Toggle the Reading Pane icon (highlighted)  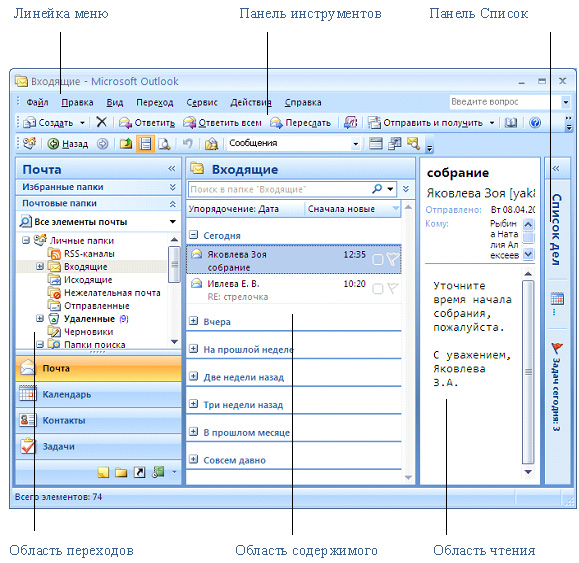[145, 144]
